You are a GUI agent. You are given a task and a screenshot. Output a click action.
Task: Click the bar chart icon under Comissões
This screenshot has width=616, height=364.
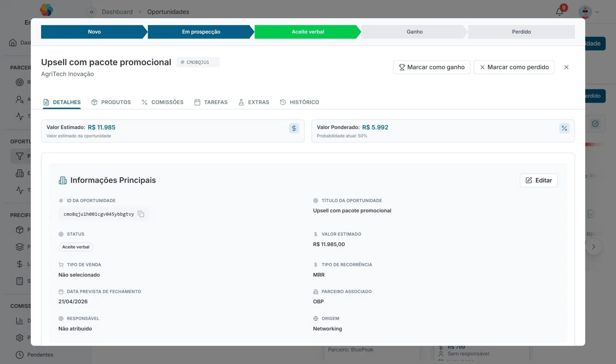click(x=20, y=320)
